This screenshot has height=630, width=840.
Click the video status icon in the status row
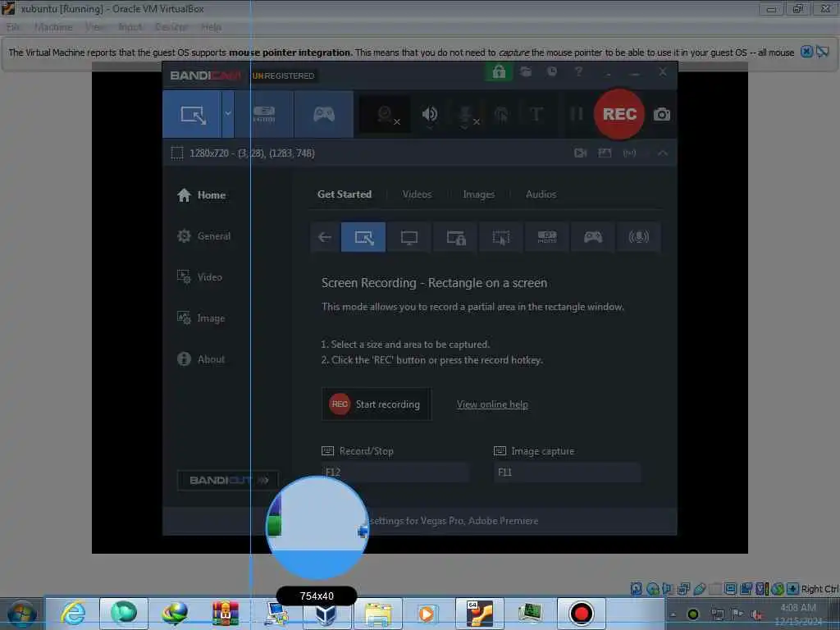tap(580, 153)
